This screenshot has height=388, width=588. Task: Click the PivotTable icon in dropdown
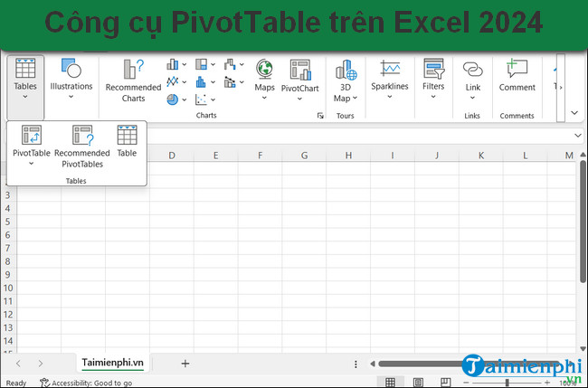point(32,135)
